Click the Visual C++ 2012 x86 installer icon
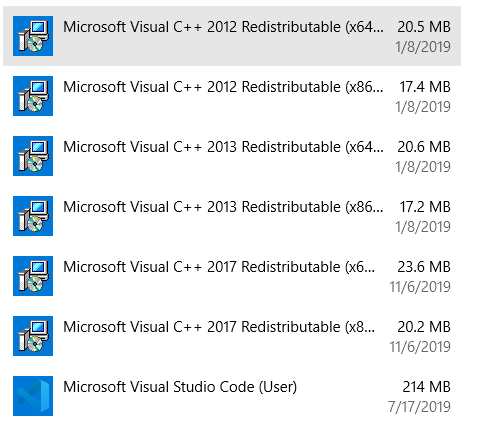This screenshot has width=496, height=425. (33, 96)
